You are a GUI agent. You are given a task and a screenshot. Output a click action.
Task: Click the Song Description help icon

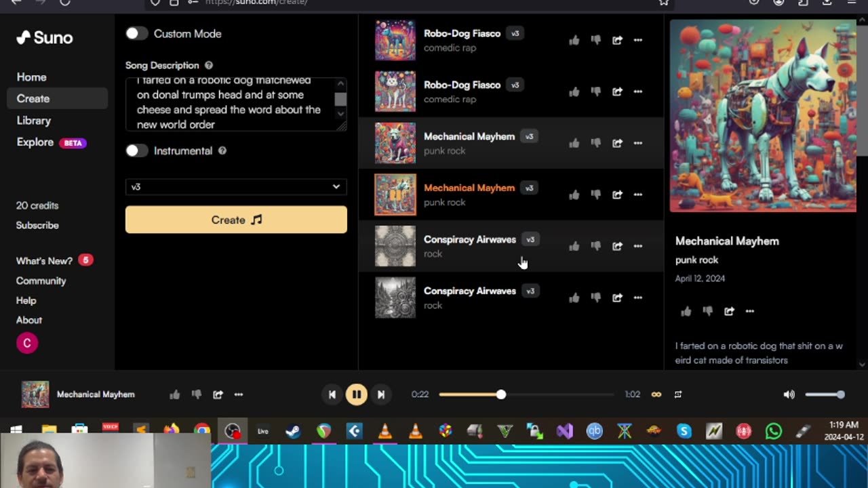click(209, 66)
